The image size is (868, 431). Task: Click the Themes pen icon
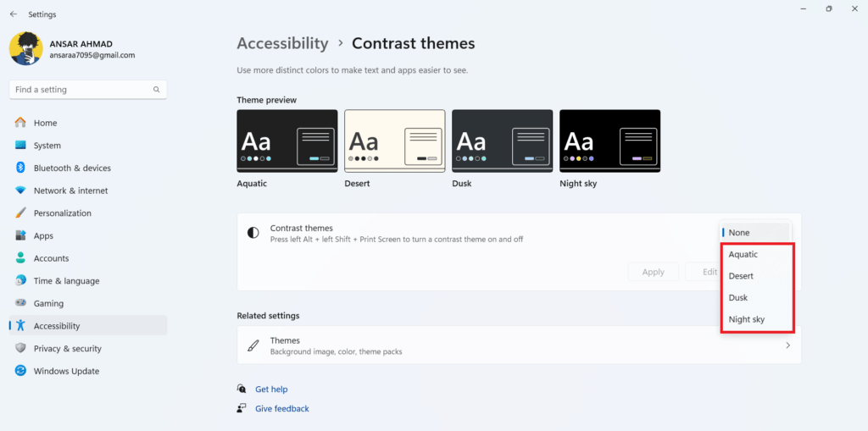(253, 345)
